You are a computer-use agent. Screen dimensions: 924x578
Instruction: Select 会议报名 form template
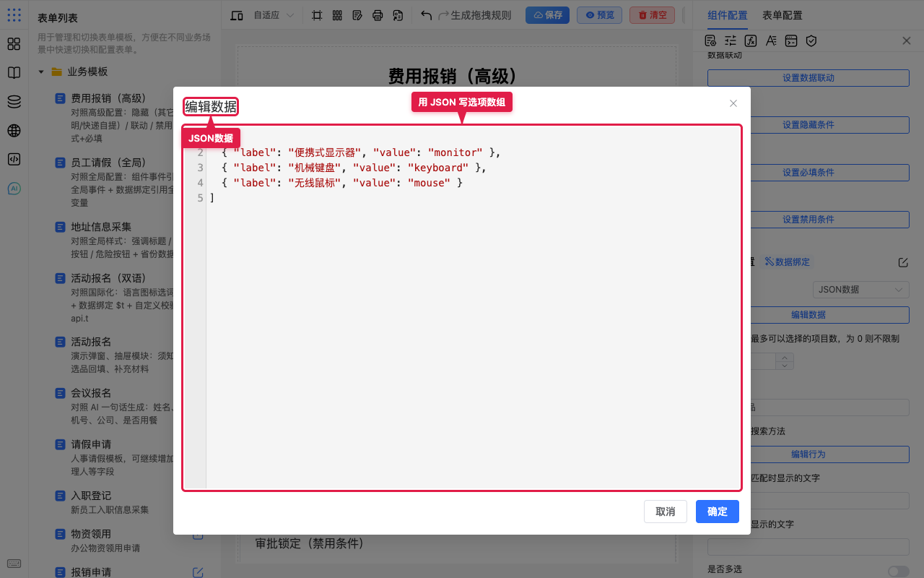point(91,393)
